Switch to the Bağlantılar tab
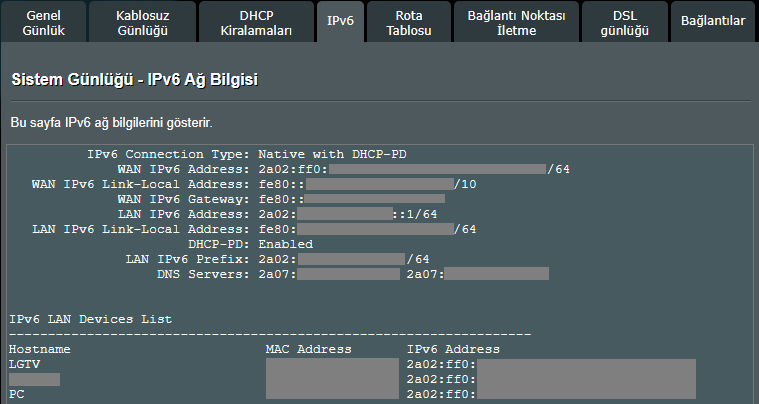 click(x=713, y=21)
